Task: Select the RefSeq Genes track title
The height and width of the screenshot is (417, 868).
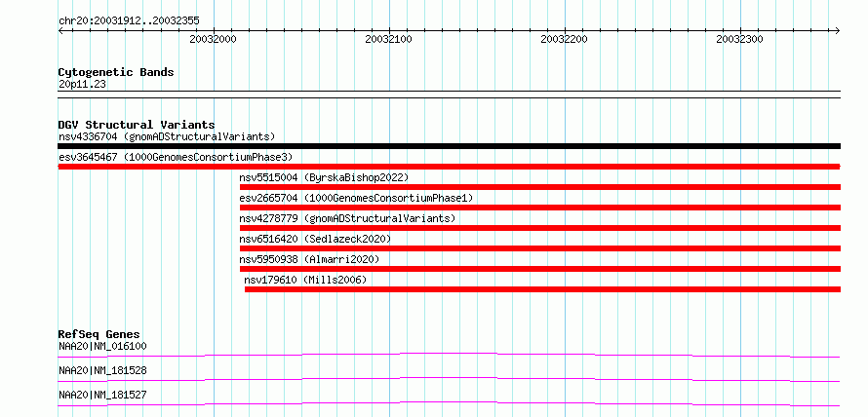Action: click(99, 334)
